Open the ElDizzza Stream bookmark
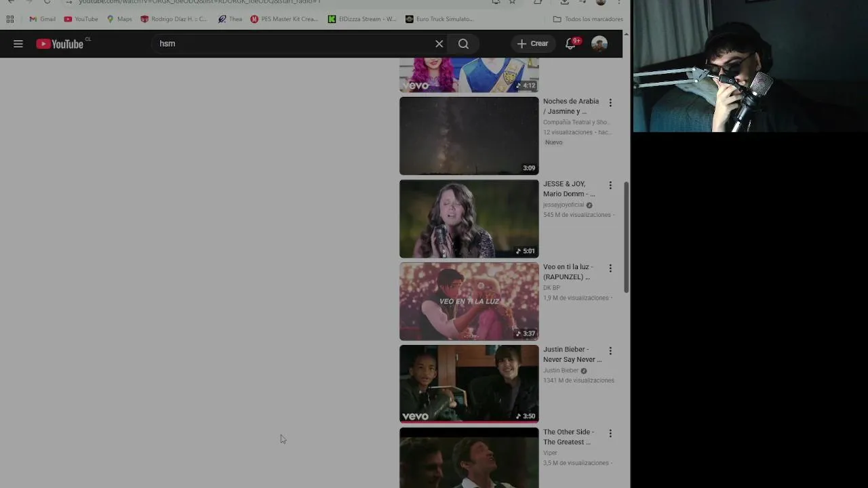Viewport: 868px width, 488px height. (362, 19)
